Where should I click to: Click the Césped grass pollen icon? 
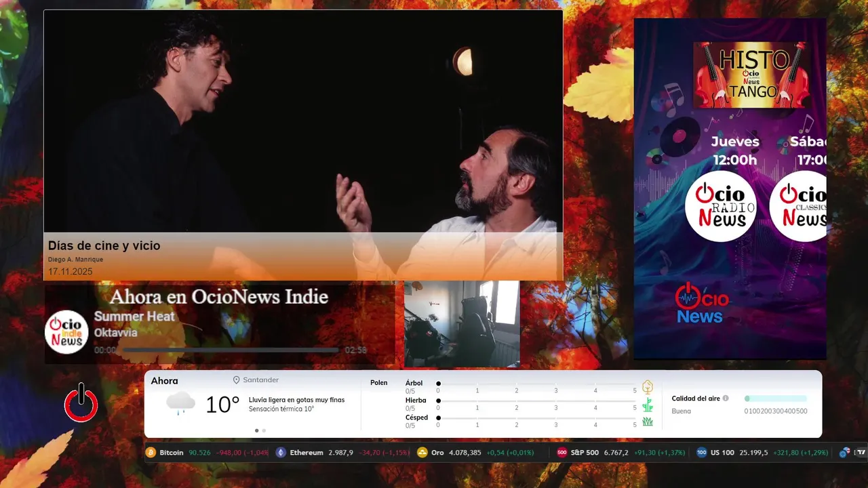[x=648, y=422]
